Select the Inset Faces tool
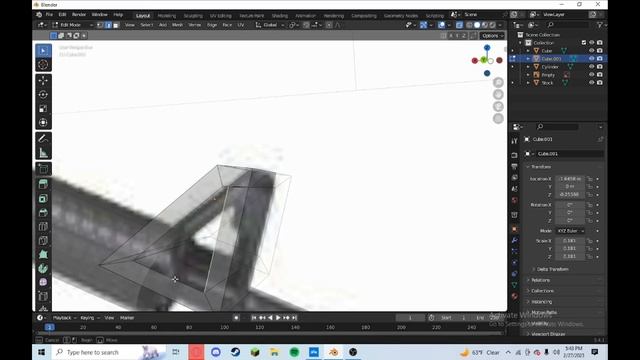640x360 pixels. (x=43, y=198)
